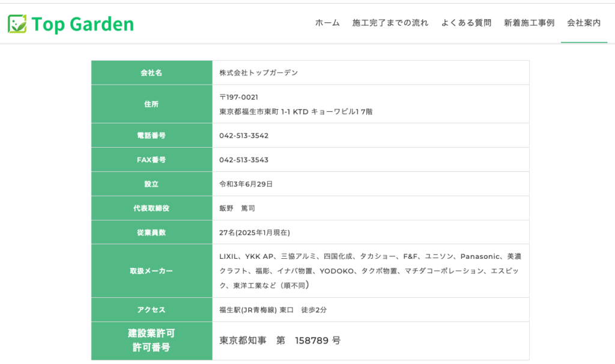
Task: Click the postal code 〒197-0021
Action: [238, 97]
